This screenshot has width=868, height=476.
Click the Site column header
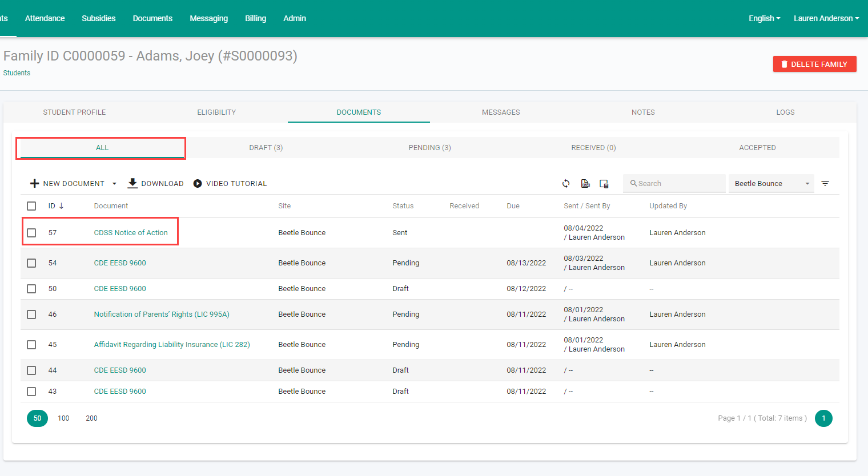pyautogui.click(x=284, y=206)
